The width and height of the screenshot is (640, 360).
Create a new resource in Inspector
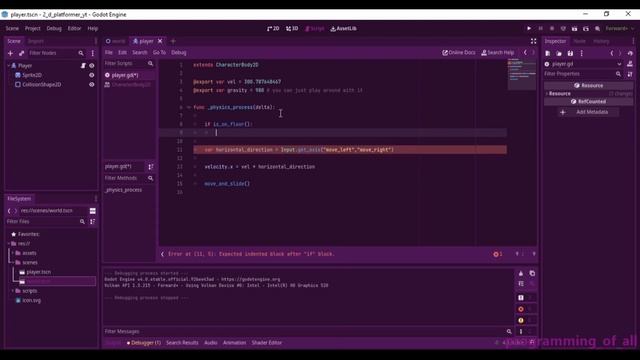548,53
